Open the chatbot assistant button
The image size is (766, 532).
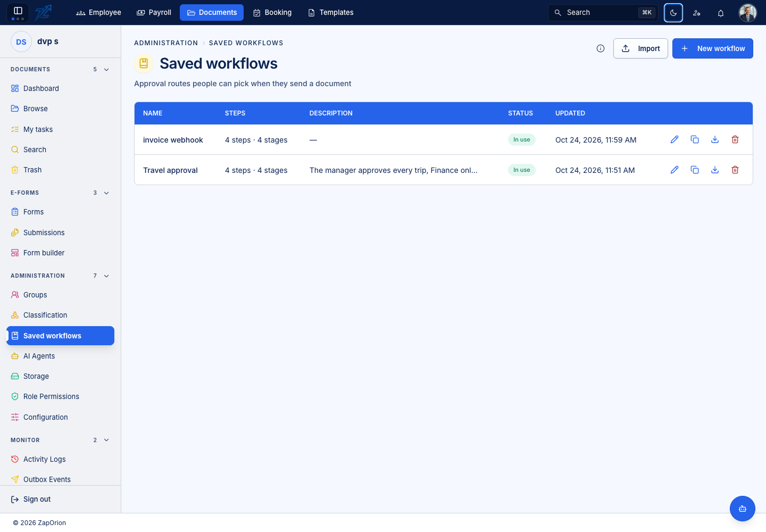coord(743,509)
